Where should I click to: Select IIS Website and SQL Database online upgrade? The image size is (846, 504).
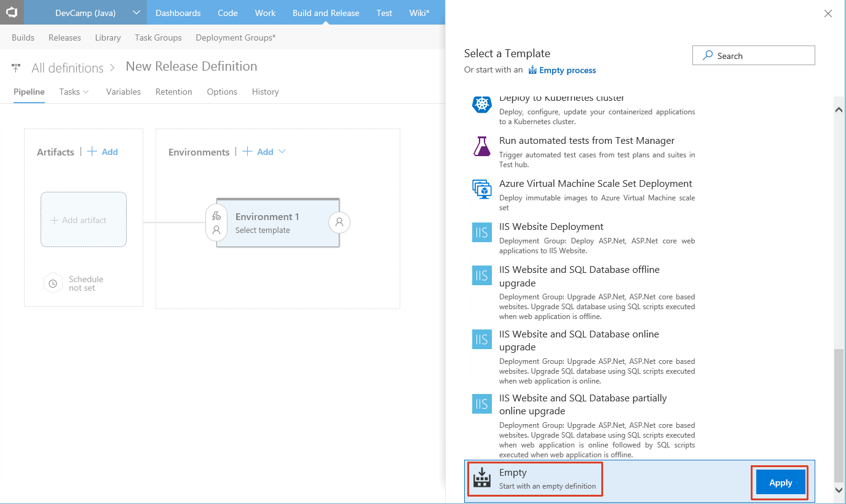click(x=579, y=341)
